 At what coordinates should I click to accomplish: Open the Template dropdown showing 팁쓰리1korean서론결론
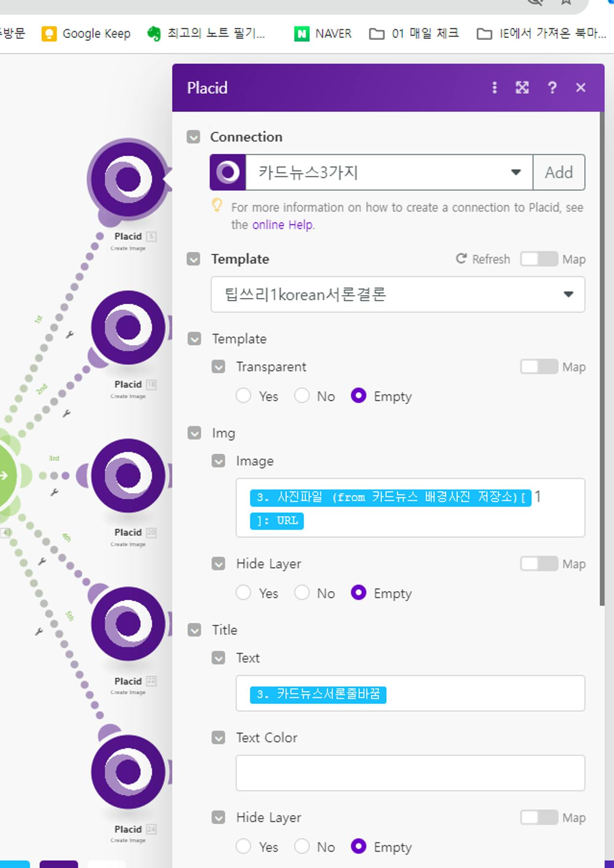(398, 294)
